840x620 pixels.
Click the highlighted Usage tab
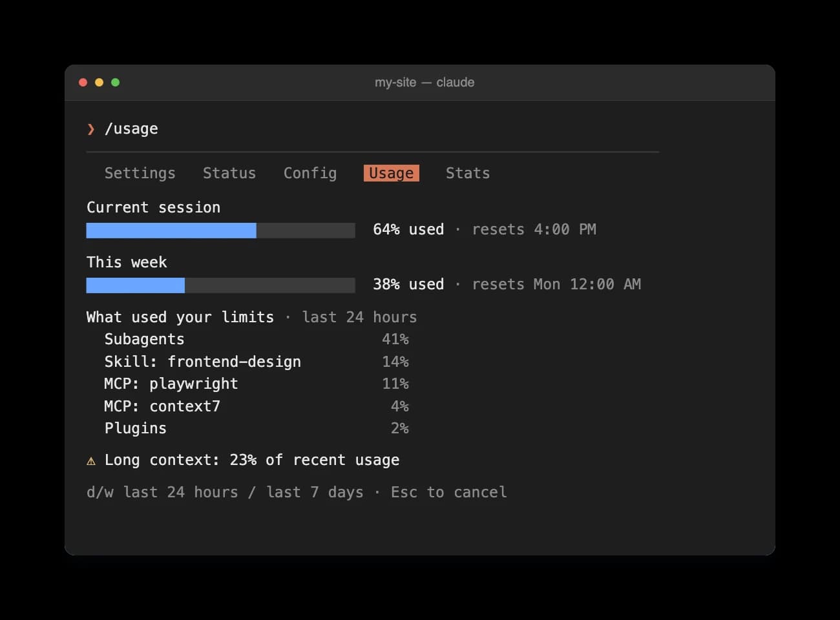pos(392,173)
